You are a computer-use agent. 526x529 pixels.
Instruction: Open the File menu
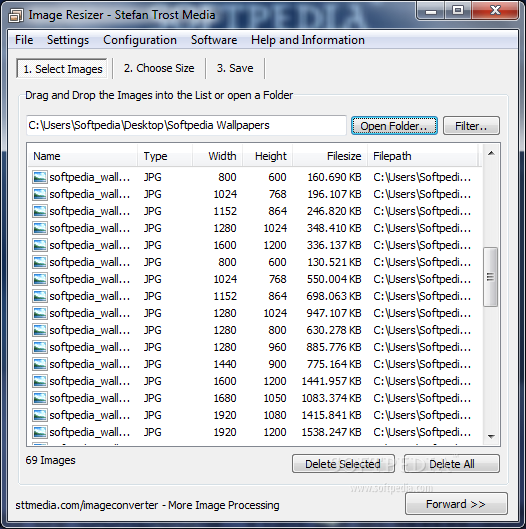click(24, 40)
